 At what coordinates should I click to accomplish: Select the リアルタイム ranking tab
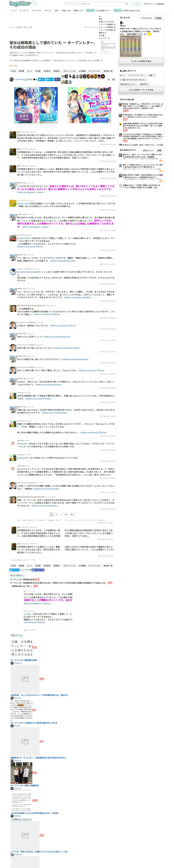146,18
